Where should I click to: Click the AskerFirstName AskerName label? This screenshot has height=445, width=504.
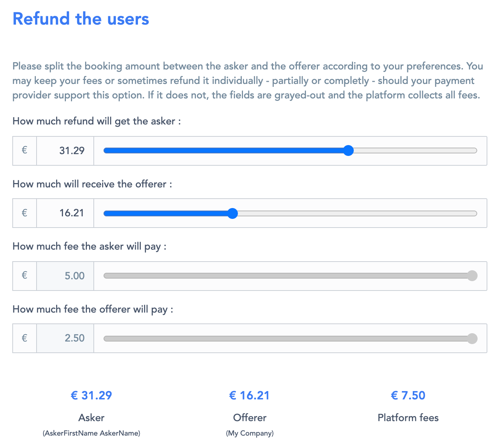click(91, 433)
